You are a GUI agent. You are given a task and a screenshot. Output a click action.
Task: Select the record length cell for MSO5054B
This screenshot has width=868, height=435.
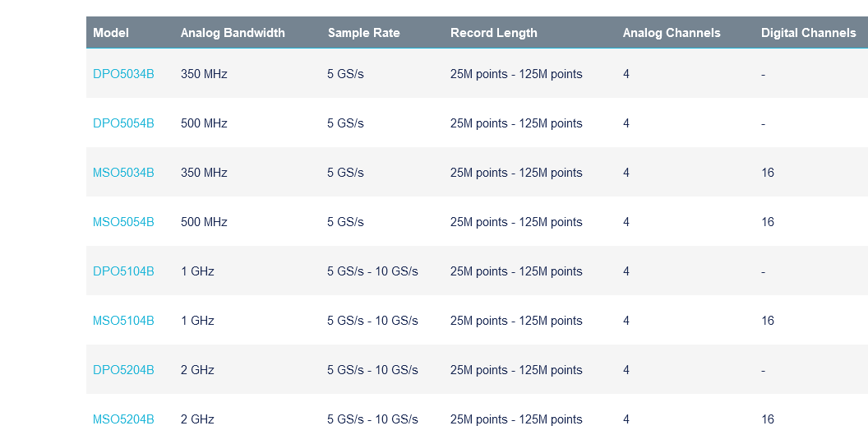(x=516, y=222)
